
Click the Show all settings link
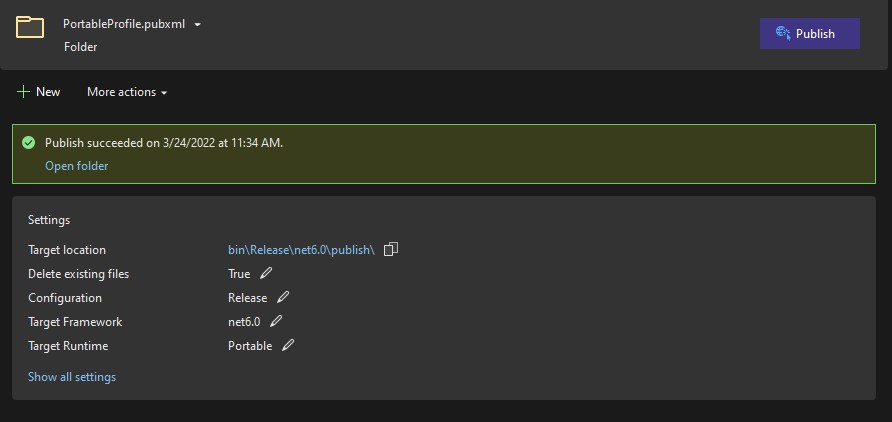pos(72,377)
